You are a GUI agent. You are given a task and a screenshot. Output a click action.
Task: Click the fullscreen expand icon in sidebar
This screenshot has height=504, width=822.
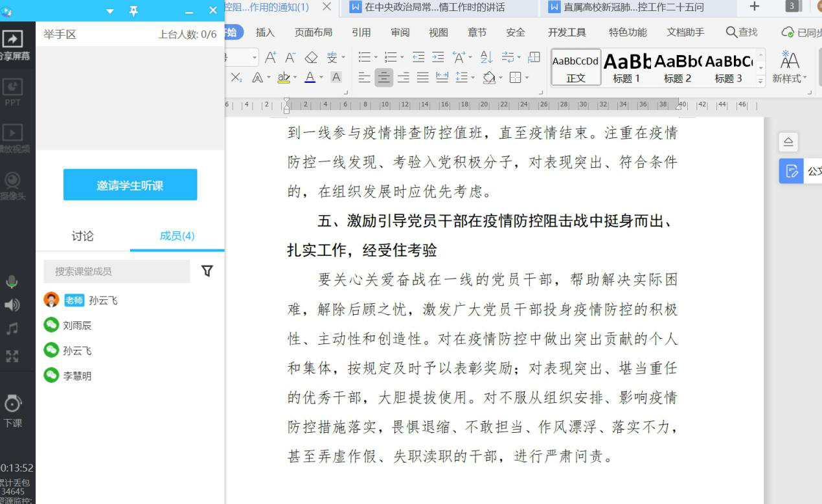tap(12, 356)
